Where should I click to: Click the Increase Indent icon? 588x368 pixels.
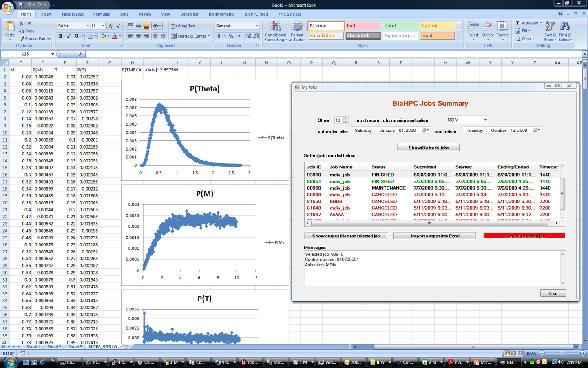click(x=164, y=36)
